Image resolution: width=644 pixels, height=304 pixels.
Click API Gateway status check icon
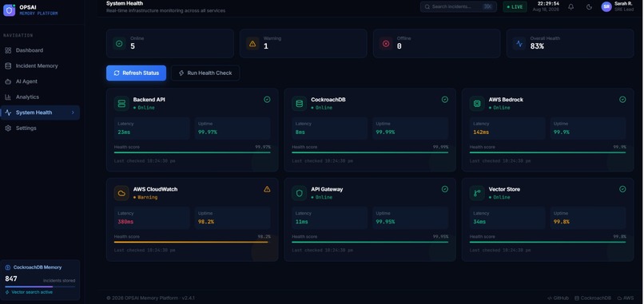(x=445, y=189)
